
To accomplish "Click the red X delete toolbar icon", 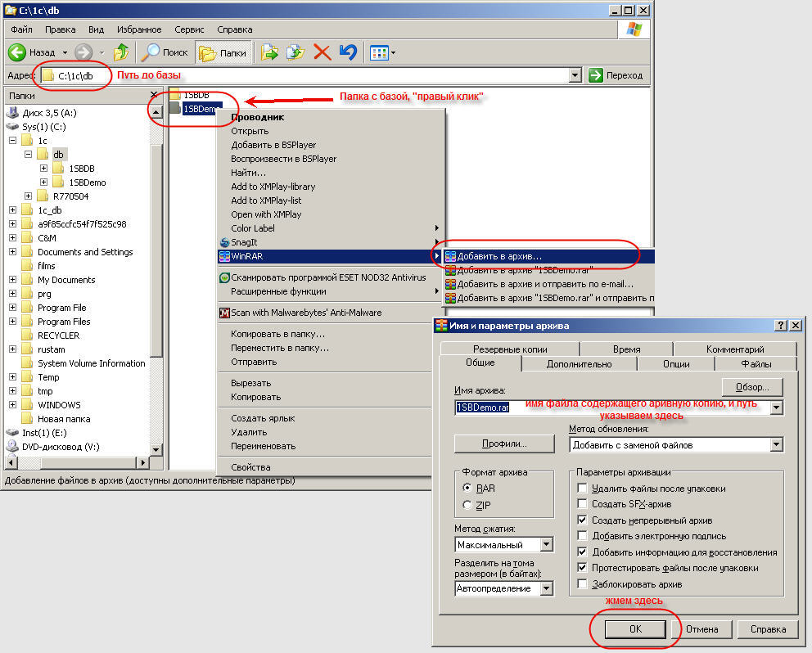I will [x=322, y=52].
